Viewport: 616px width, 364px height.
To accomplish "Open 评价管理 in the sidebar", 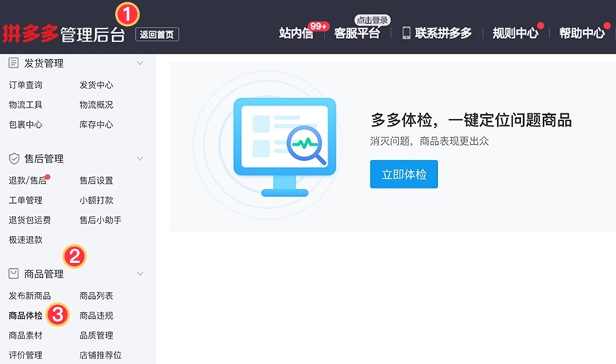I will pyautogui.click(x=25, y=355).
